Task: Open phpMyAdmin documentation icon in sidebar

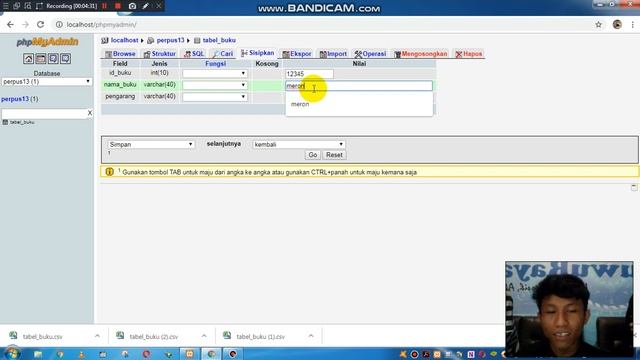Action: tap(53, 59)
